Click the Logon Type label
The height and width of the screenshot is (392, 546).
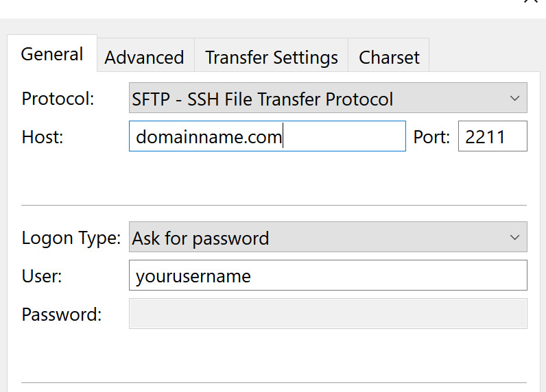click(71, 238)
